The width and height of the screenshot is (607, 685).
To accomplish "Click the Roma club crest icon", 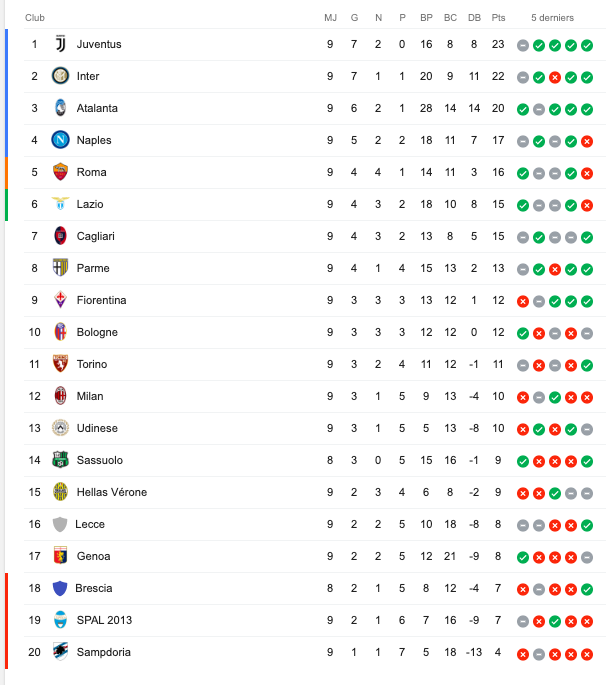I will [61, 172].
